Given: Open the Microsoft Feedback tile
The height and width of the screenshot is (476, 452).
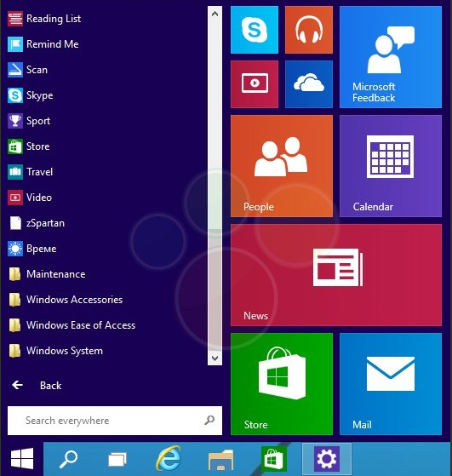Looking at the screenshot, I should 391,57.
